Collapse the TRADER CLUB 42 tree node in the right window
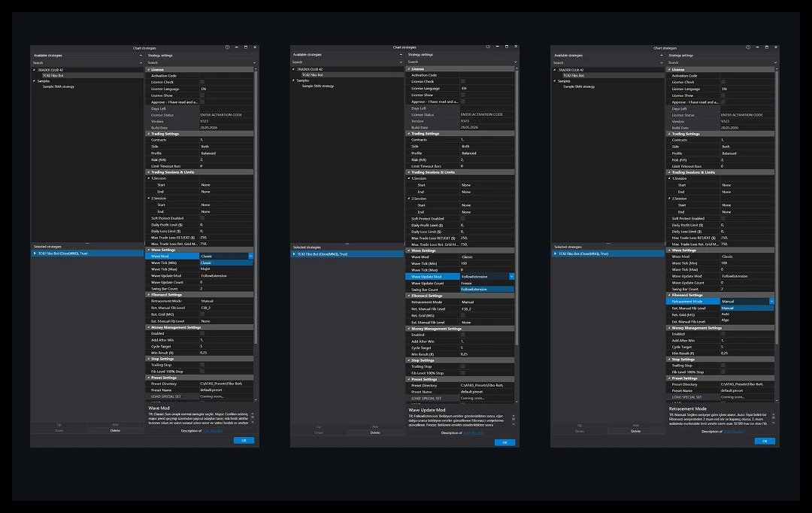Screen dimensions: 812x513 click(x=555, y=70)
